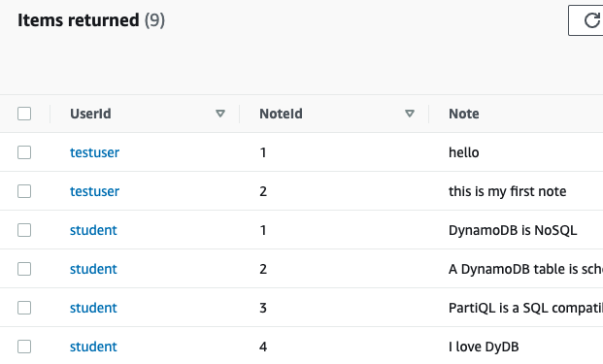The height and width of the screenshot is (364, 603).
Task: Click NoteId 1 in DynamoDB is NoSQL row
Action: (263, 230)
